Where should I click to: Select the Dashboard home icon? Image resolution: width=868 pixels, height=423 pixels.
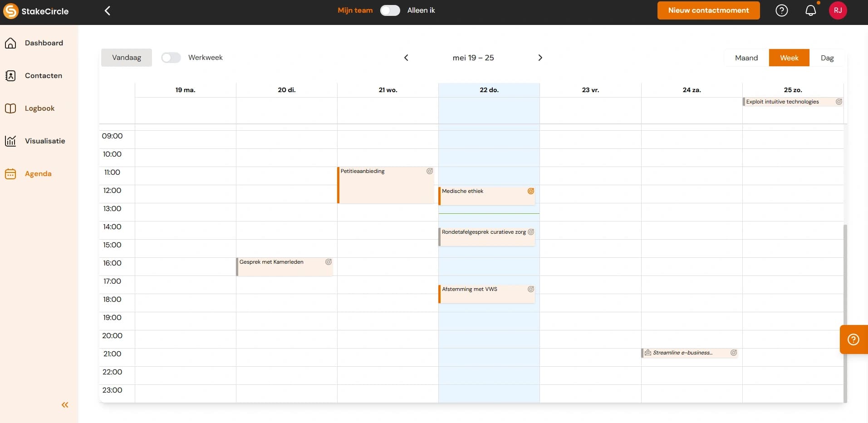click(x=10, y=43)
